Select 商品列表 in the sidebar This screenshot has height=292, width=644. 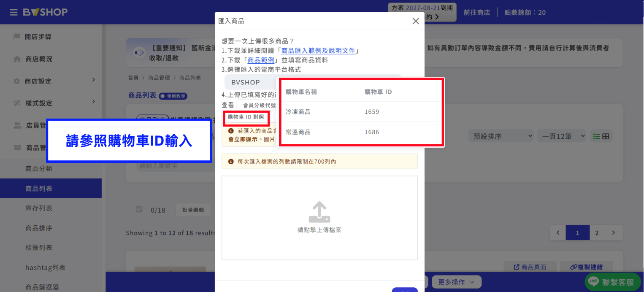[x=51, y=188]
